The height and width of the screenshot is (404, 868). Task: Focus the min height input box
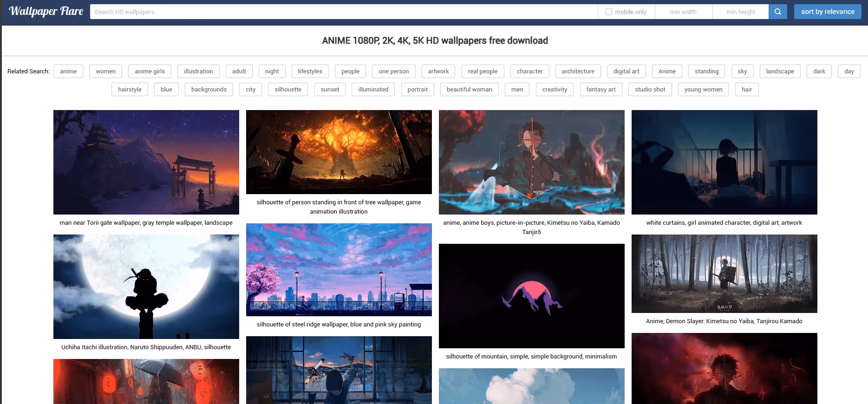click(x=740, y=12)
